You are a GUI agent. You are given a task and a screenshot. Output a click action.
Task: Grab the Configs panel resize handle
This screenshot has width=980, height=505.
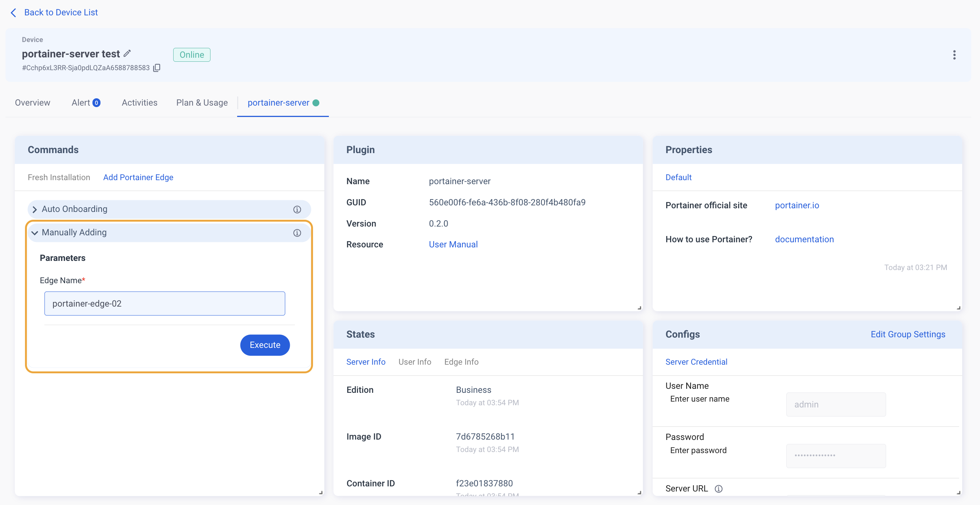pyautogui.click(x=958, y=493)
